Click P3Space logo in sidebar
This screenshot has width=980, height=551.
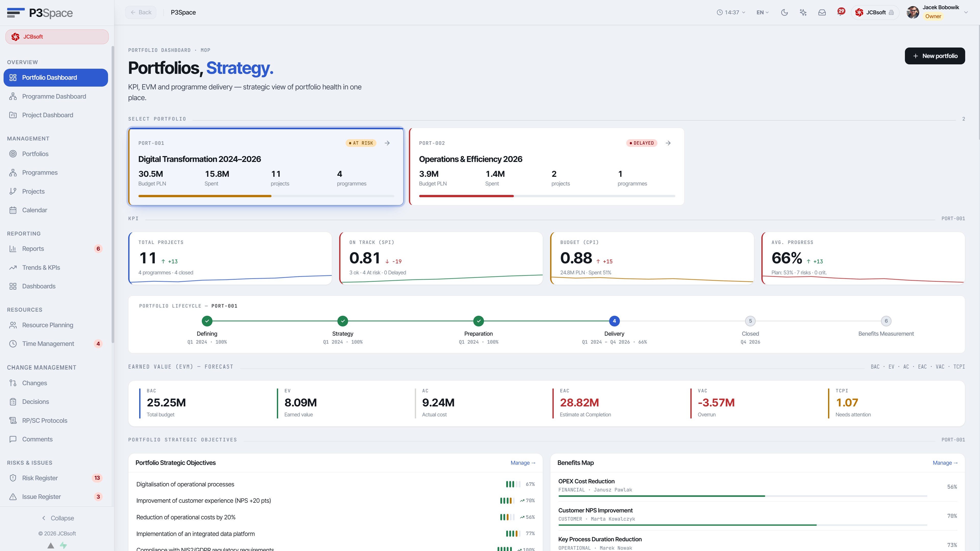[x=40, y=13]
